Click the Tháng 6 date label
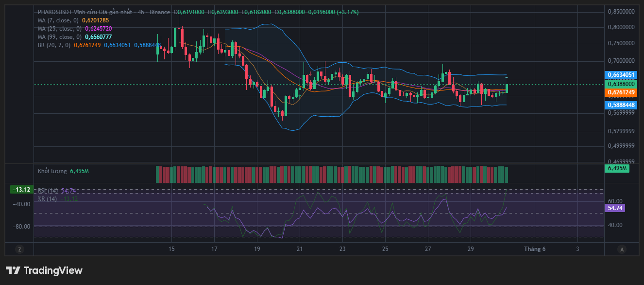The image size is (644, 285). tap(535, 249)
